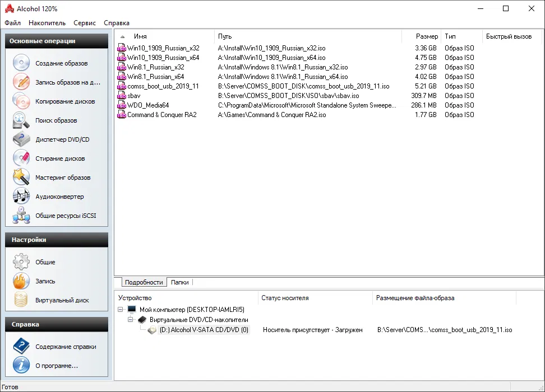545x392 pixels.
Task: Click path A:\Install\Win10_1909_Russian_x64.iso
Action: click(x=272, y=57)
